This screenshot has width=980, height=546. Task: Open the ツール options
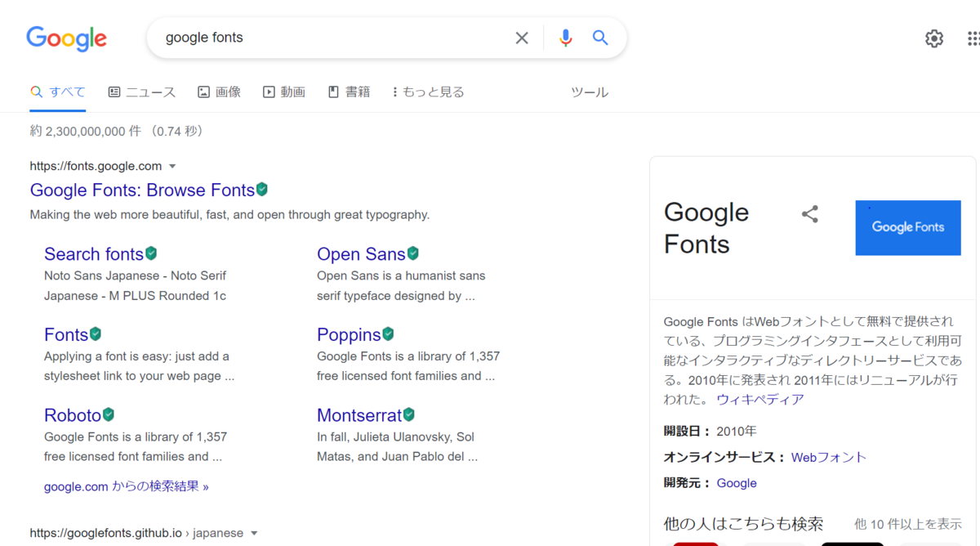(590, 92)
